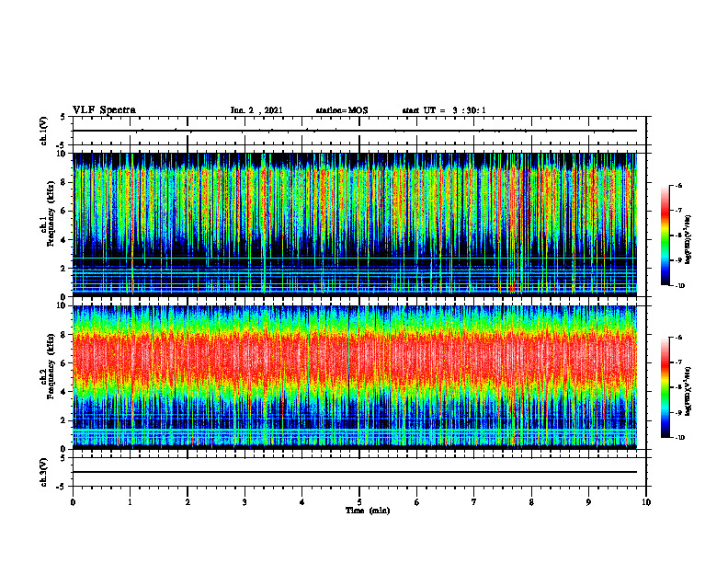Select the date text 'Jan. 2 , 2021'
This screenshot has width=728, height=563.
(256, 110)
